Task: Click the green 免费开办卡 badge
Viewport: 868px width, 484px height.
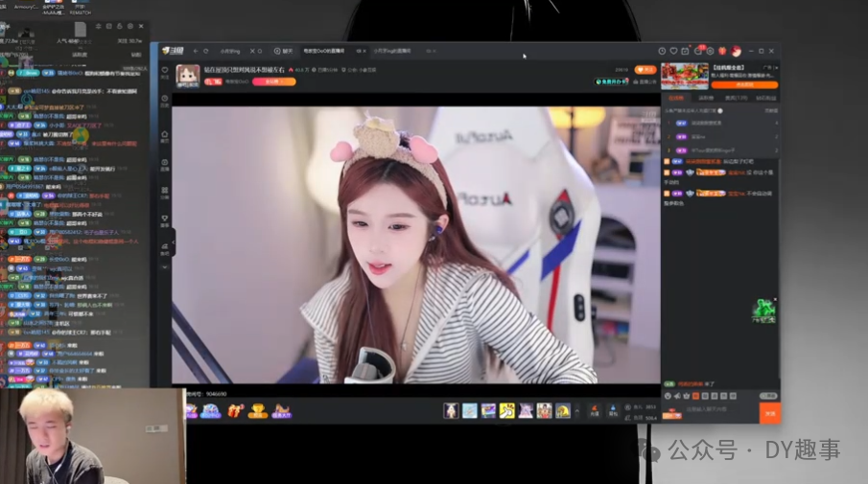Action: (612, 81)
